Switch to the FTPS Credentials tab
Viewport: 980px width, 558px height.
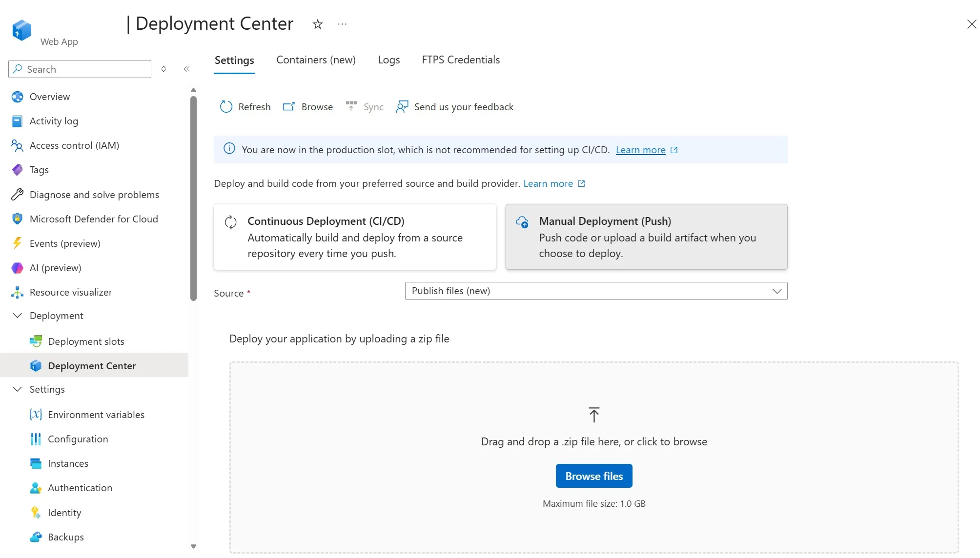(461, 60)
